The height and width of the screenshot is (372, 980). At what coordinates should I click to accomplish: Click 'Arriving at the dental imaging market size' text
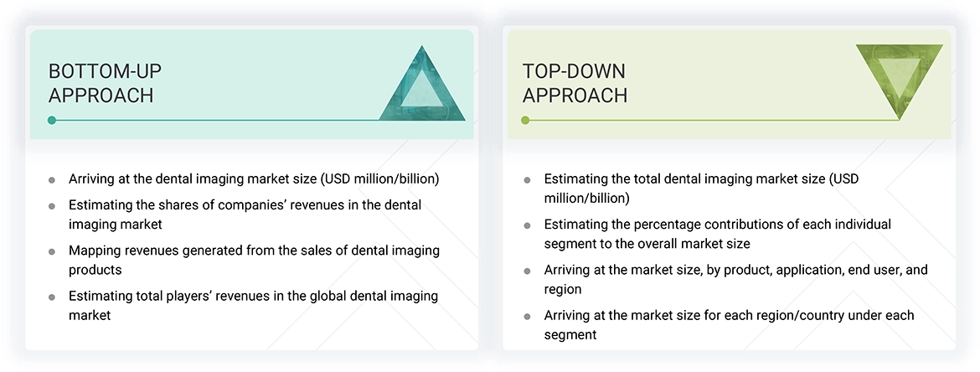point(254,179)
